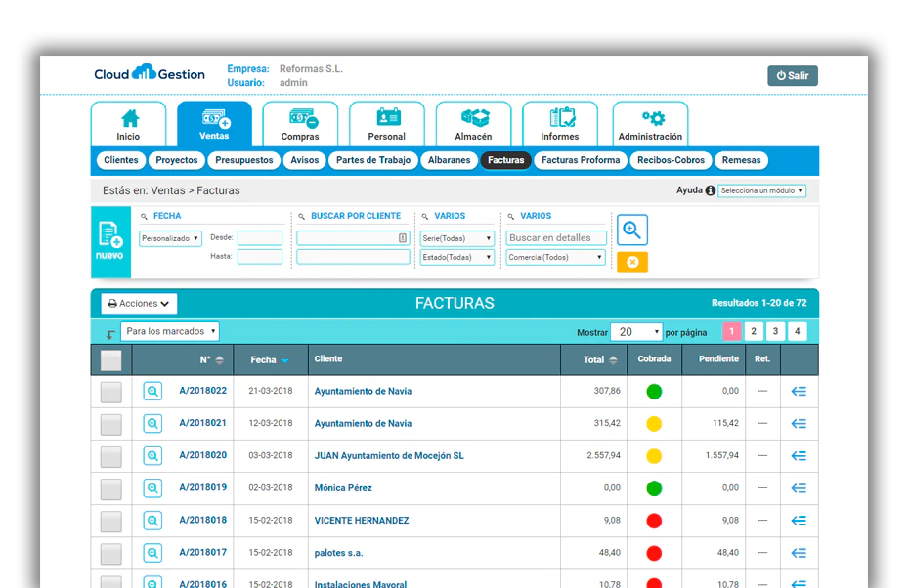The image size is (910, 588).
Task: Open the Inicio home tab
Action: [128, 124]
